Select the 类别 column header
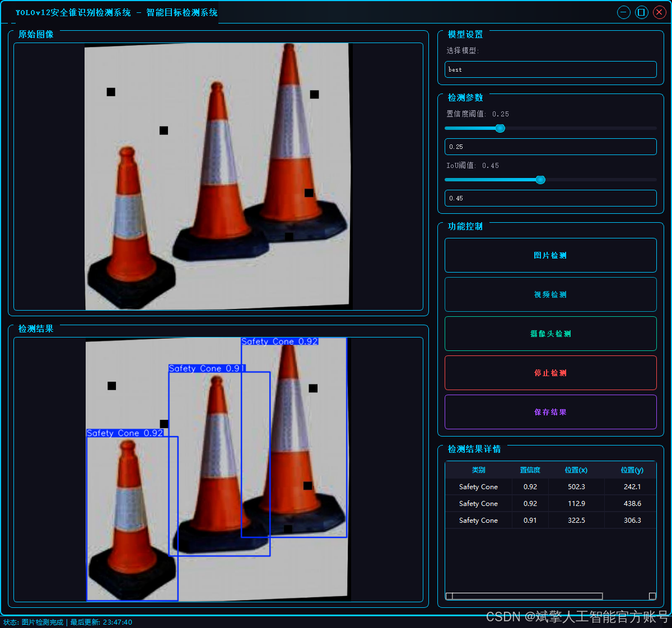Screen dimensions: 672x628 click(x=478, y=470)
